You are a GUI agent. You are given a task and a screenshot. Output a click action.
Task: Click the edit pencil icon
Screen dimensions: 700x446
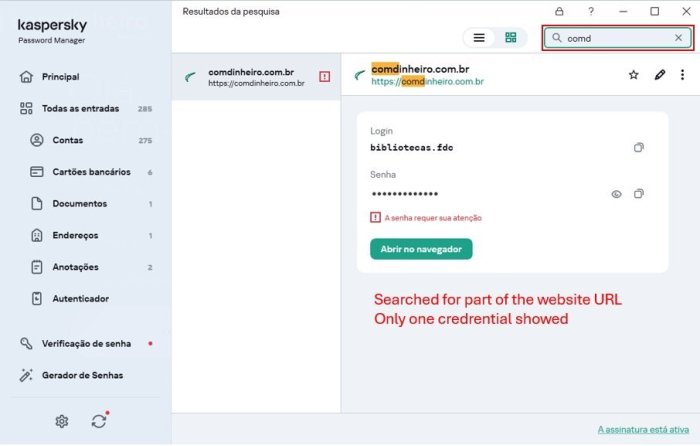coord(660,75)
